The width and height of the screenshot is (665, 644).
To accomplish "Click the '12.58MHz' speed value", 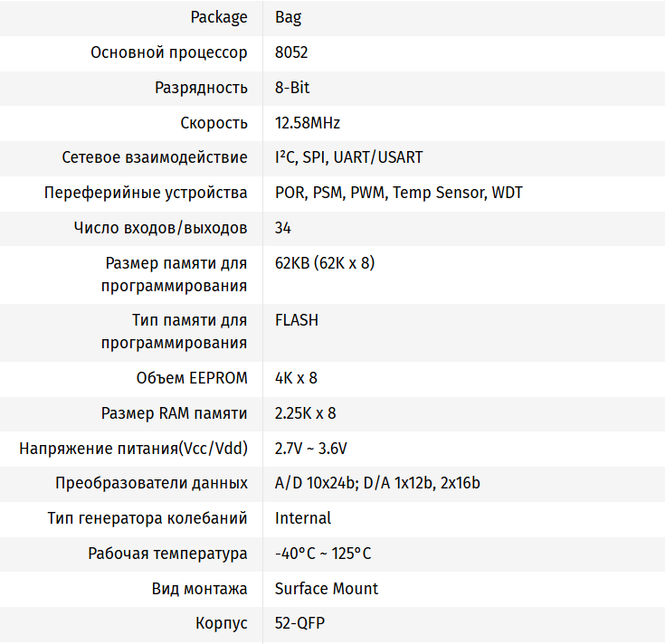I will tap(308, 123).
